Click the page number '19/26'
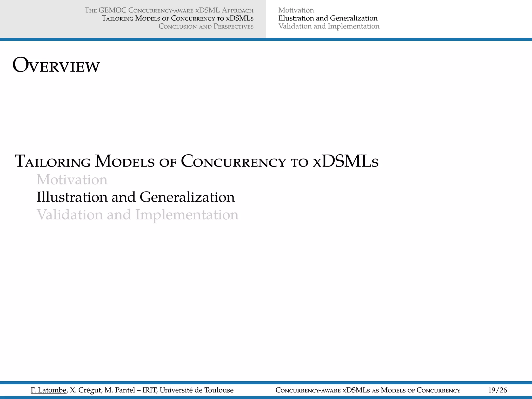532x399 pixels. 497,390
